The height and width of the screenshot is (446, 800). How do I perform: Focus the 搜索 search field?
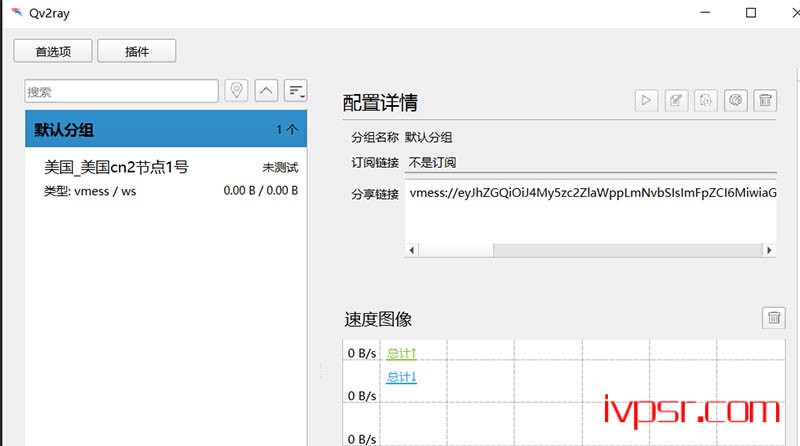(121, 91)
